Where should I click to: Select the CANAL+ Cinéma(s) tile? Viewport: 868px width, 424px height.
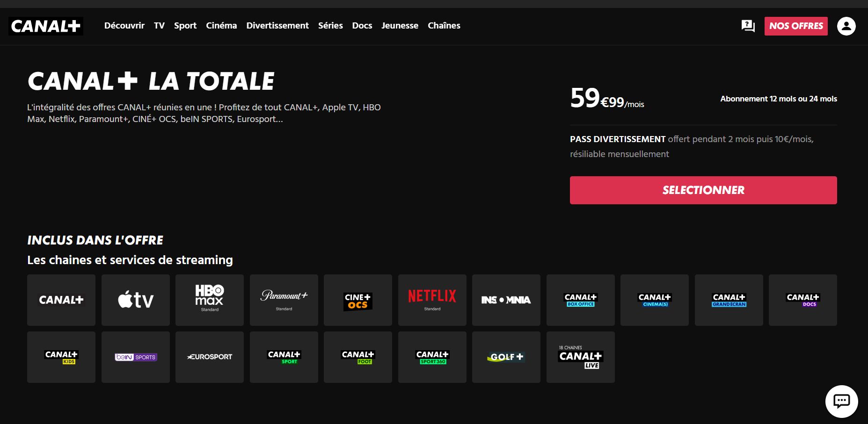coord(655,300)
